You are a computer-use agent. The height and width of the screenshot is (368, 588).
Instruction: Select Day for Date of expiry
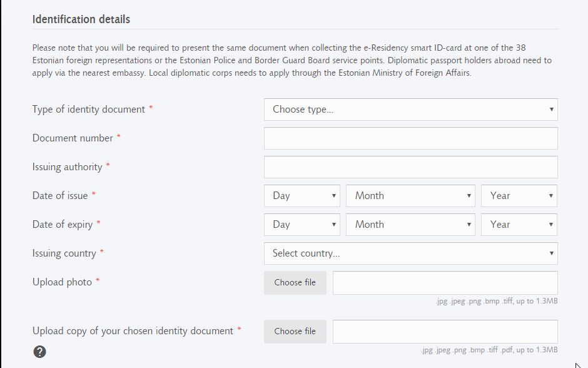tap(302, 225)
